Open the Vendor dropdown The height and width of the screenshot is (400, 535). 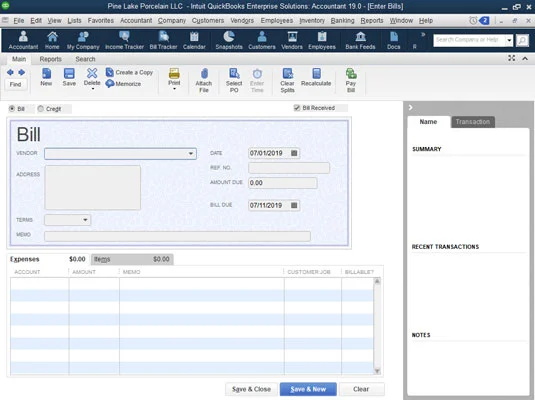[x=191, y=154]
